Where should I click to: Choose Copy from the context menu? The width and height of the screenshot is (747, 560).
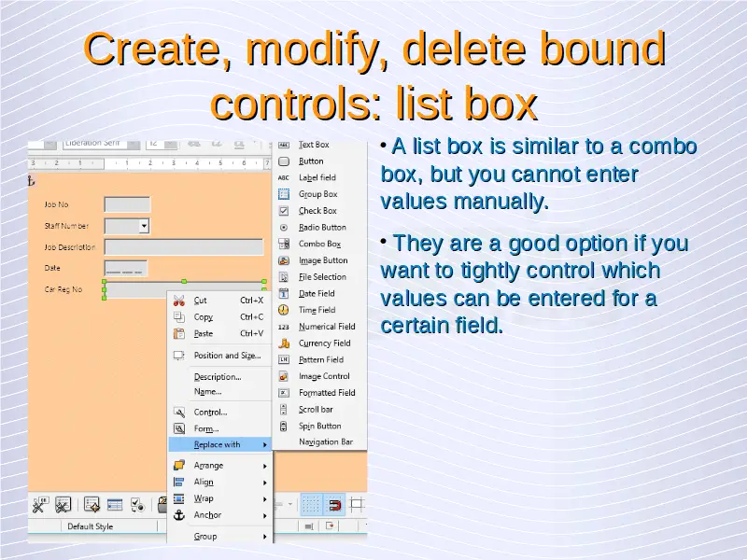[219, 317]
